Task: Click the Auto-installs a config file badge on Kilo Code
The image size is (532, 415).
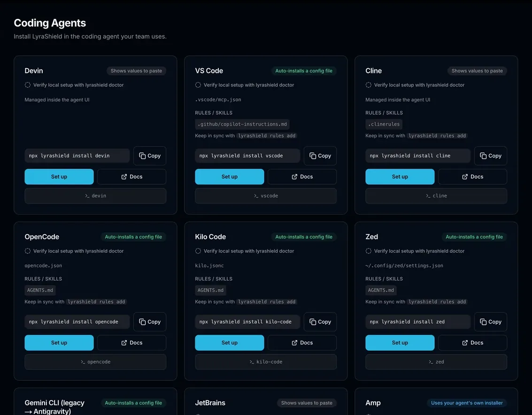Action: [x=304, y=237]
